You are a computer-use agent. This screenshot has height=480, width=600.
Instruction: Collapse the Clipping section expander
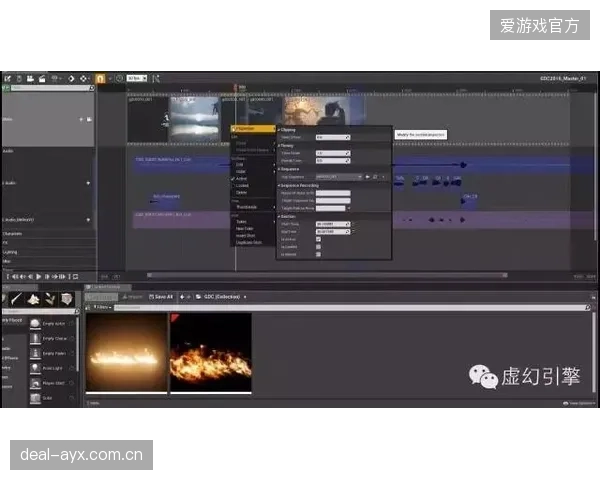279,130
